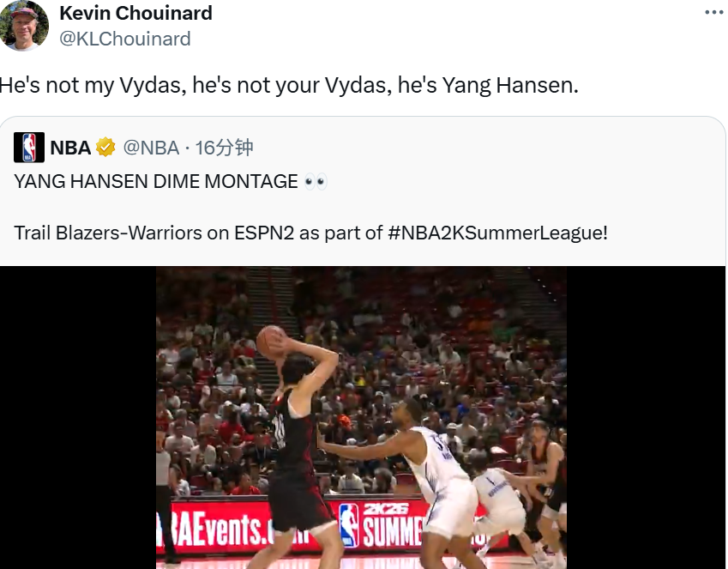Open the three-dot more options menu
Viewport: 728px width, 569px height.
click(x=713, y=13)
